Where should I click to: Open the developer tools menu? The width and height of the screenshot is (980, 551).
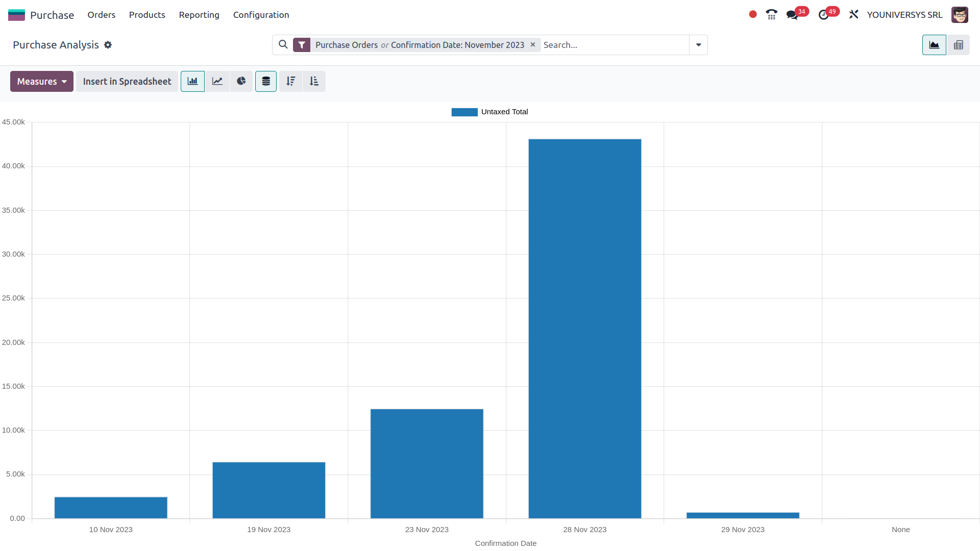pos(853,14)
